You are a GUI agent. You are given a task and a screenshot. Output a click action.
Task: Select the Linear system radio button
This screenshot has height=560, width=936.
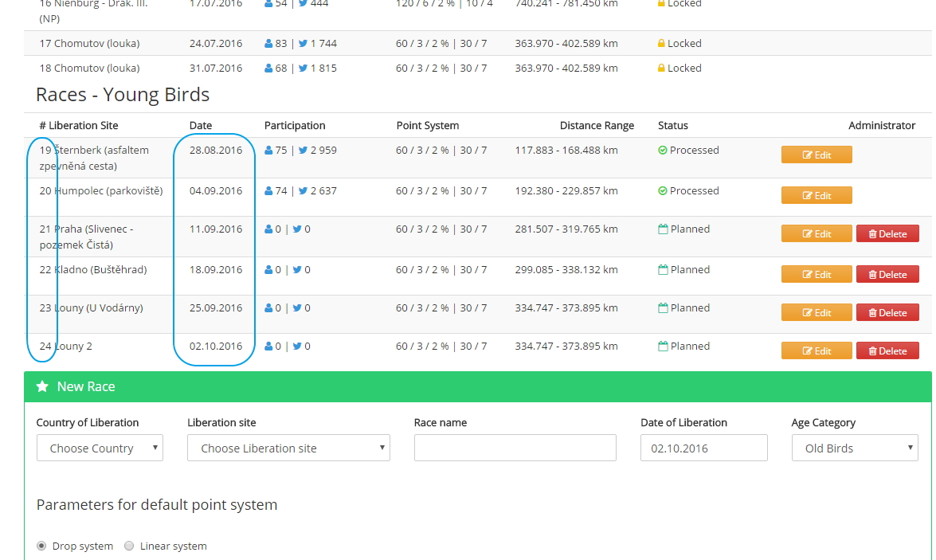[x=129, y=546]
